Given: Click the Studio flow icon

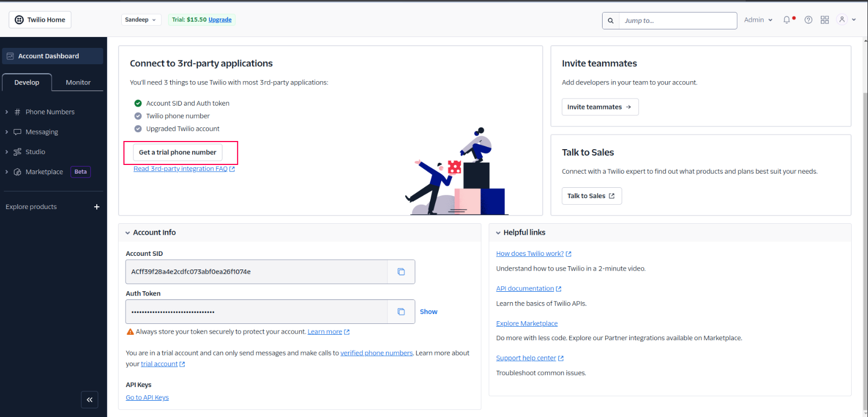Looking at the screenshot, I should point(17,152).
